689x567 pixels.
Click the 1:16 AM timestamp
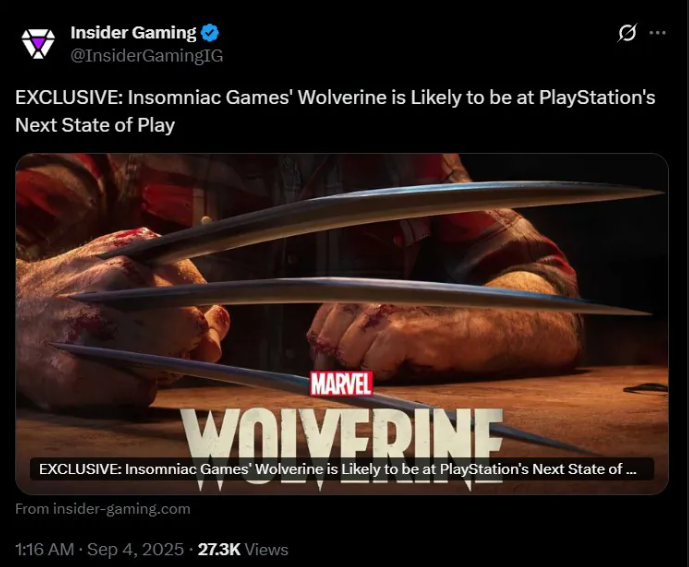point(44,549)
